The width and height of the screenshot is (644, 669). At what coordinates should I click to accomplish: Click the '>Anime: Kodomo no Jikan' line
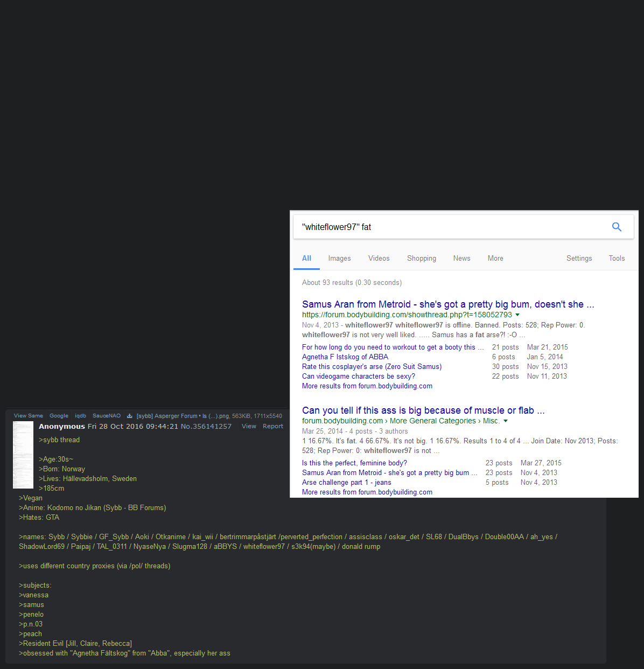coord(93,508)
